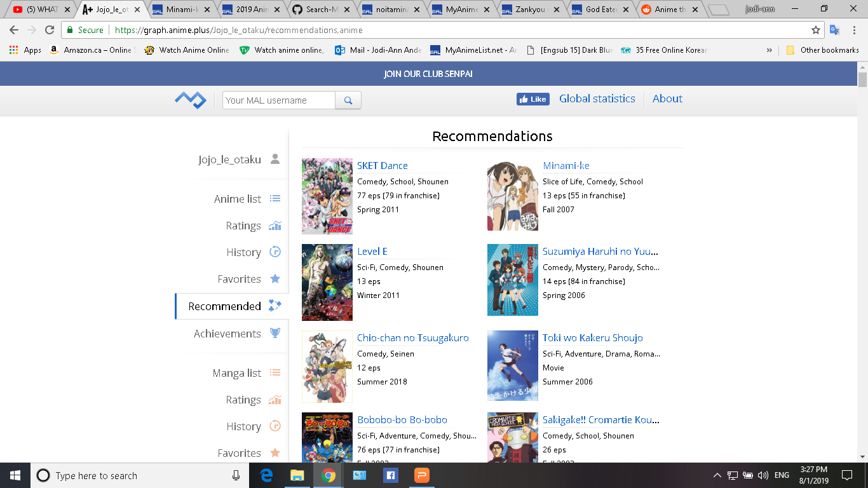
Task: Expand the hidden bookmarks overflow chevron
Action: [770, 50]
